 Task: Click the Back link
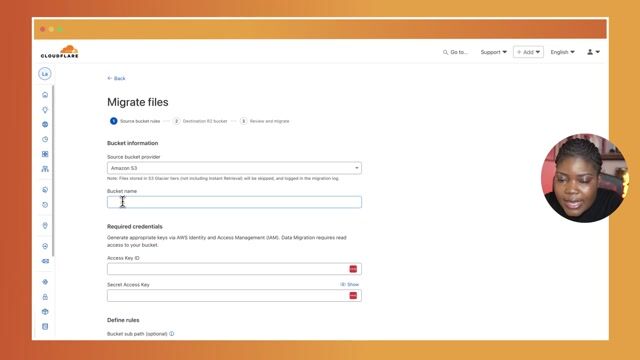(116, 78)
